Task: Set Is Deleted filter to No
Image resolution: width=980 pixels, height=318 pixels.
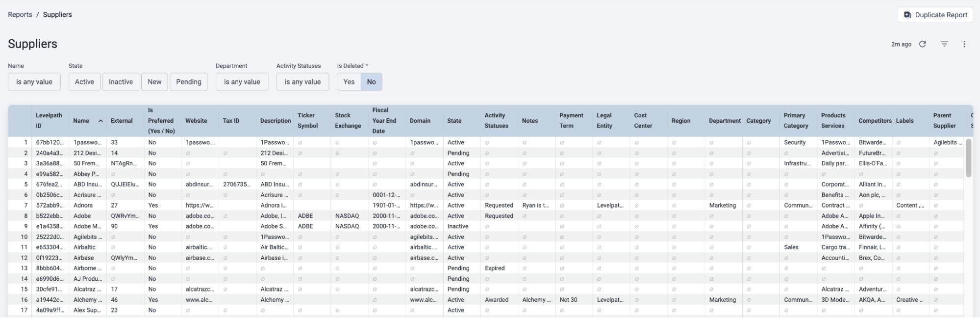Action: 371,82
